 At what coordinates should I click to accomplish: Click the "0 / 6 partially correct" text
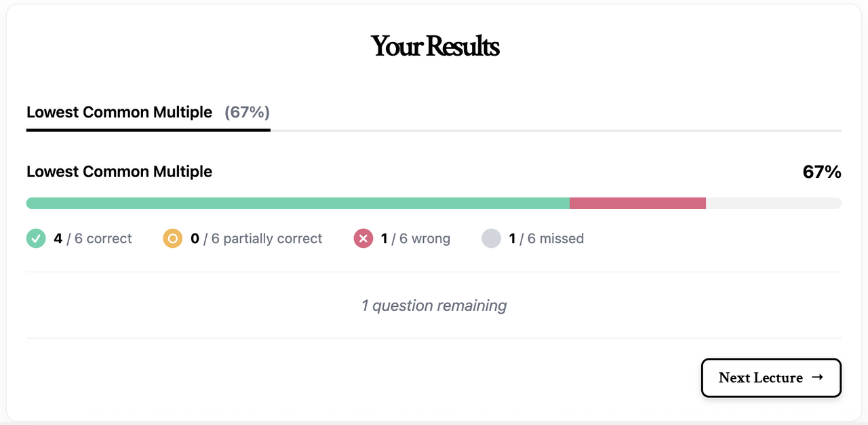tap(256, 238)
